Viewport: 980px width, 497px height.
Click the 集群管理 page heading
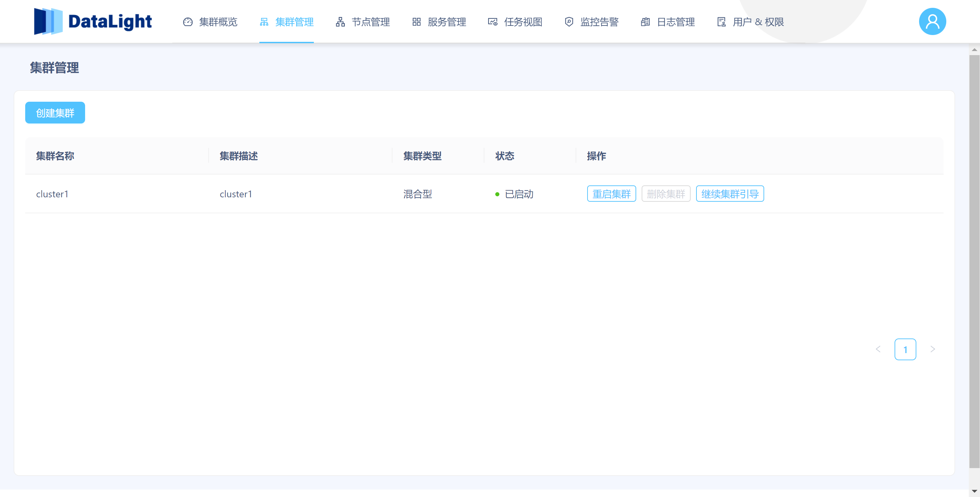point(54,68)
